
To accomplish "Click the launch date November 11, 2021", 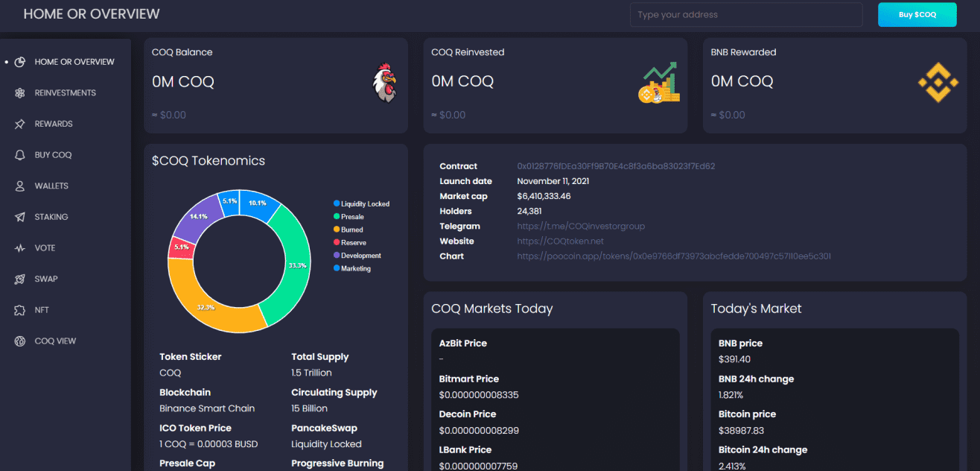I will pyautogui.click(x=553, y=181).
